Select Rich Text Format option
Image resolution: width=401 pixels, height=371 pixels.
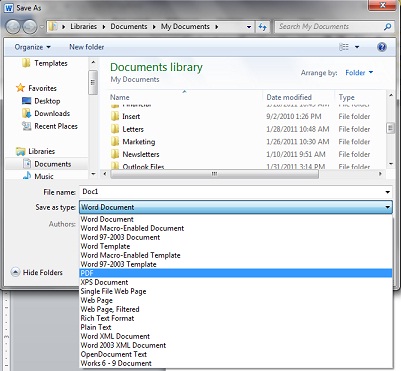point(236,318)
